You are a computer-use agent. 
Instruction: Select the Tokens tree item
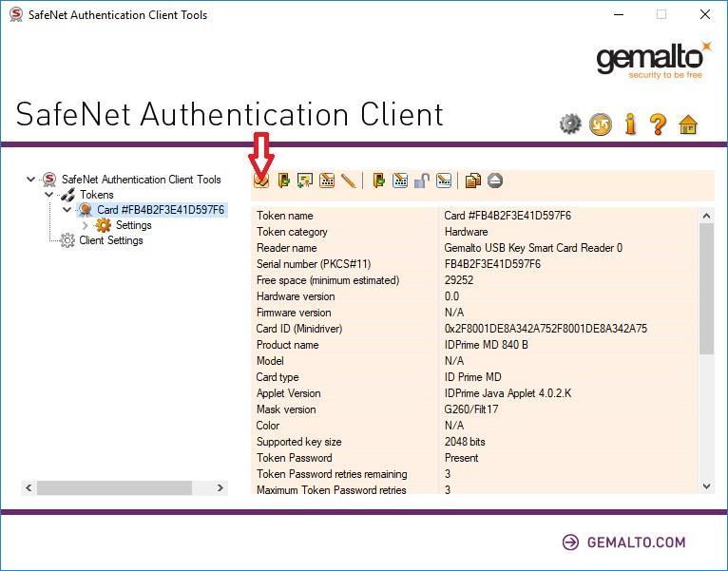97,195
